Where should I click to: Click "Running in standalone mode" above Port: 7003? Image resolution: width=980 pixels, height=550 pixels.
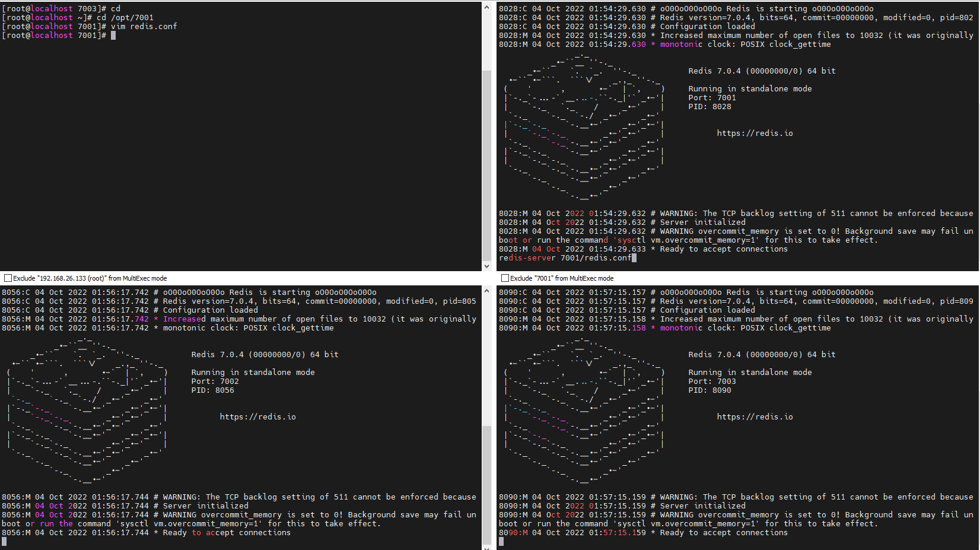(x=750, y=373)
